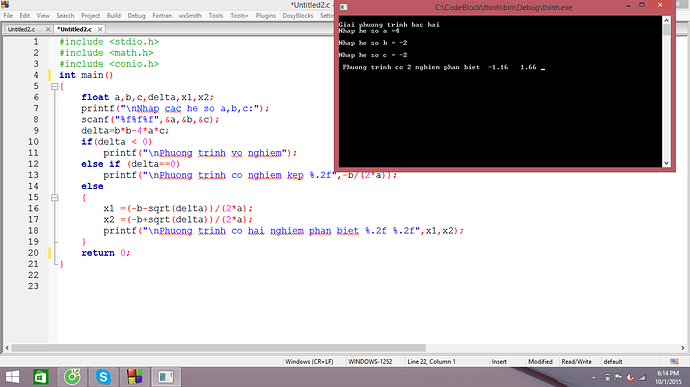Click the Windows (CR+LF) status bar field
Image resolution: width=690 pixels, height=387 pixels.
point(309,361)
